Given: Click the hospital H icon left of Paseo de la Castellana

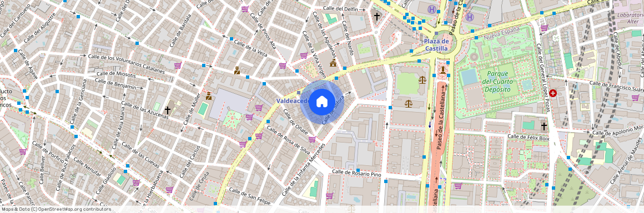Looking at the screenshot, I should pos(432,9).
